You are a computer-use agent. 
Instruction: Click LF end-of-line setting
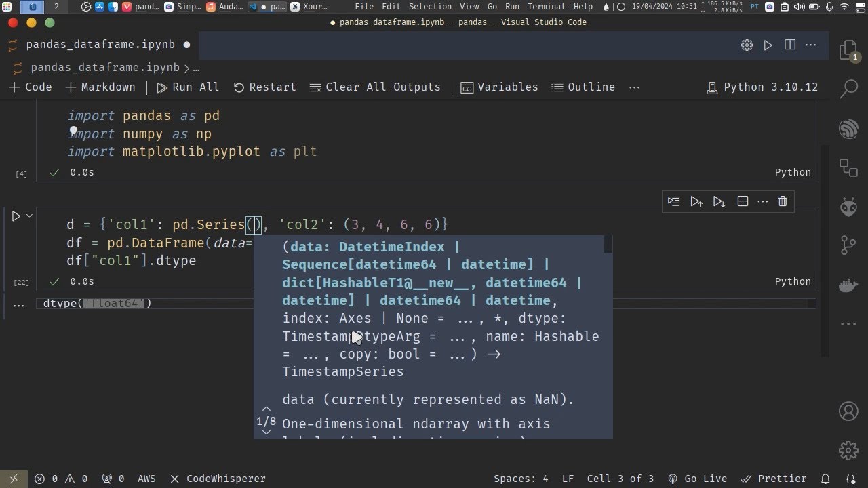coord(568,479)
